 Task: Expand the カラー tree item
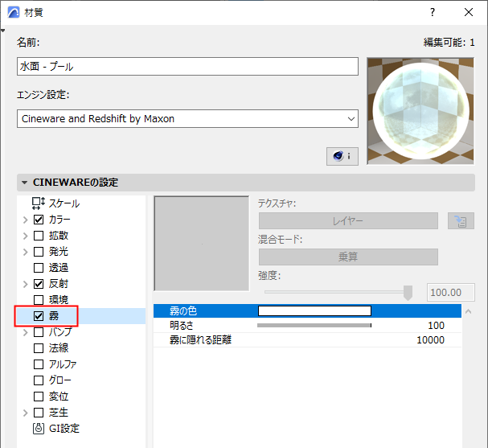(26, 220)
